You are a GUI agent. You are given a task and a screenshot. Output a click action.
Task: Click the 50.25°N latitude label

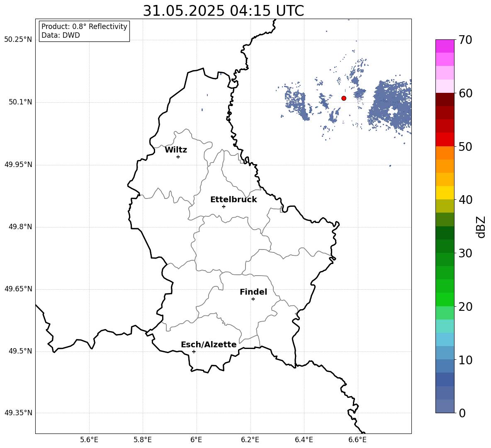(18, 40)
